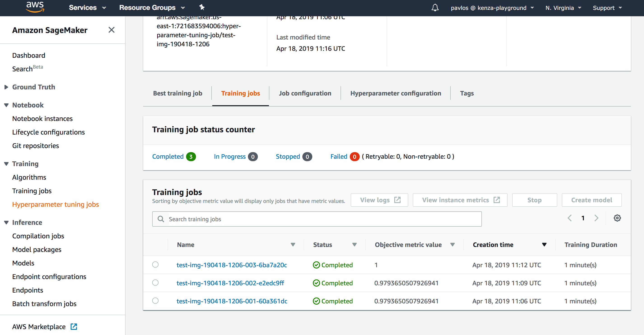The width and height of the screenshot is (644, 335).
Task: Click the Stop button
Action: [x=534, y=200]
